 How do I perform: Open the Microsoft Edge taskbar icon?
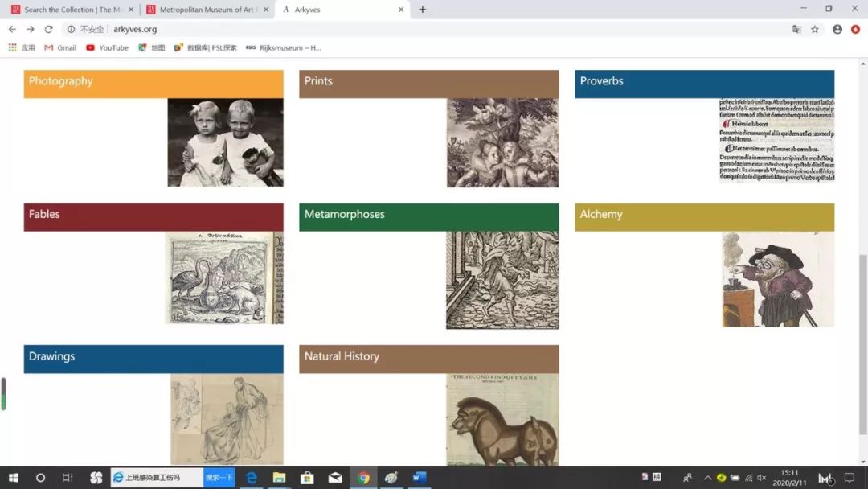pos(252,478)
